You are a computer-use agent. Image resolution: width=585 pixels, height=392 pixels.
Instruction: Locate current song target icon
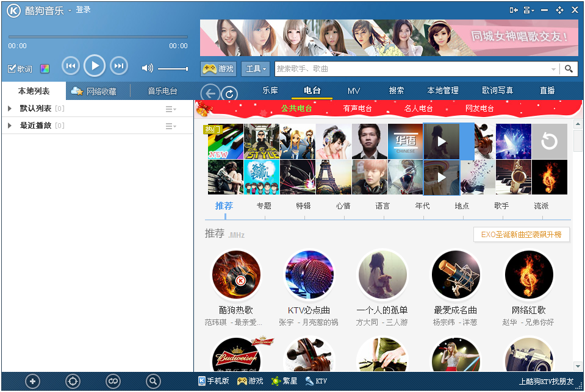tap(73, 381)
